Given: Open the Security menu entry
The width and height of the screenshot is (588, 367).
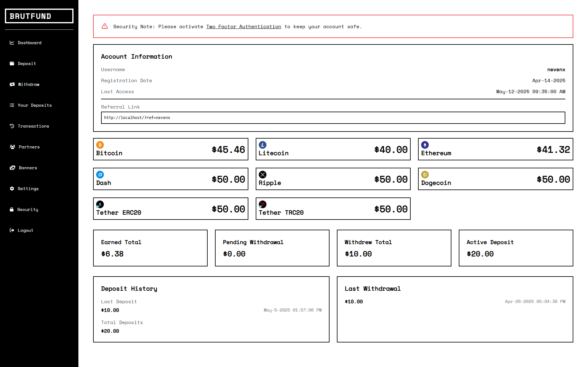Looking at the screenshot, I should click(x=28, y=209).
